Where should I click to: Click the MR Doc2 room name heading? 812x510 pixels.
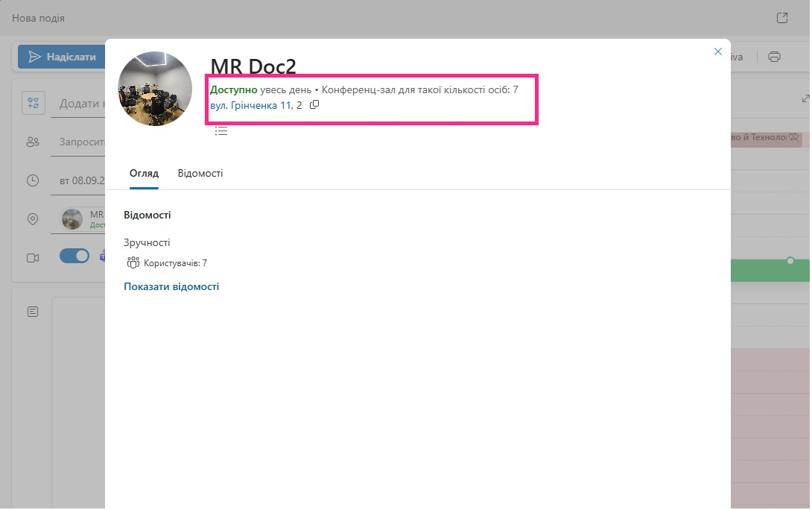click(253, 66)
